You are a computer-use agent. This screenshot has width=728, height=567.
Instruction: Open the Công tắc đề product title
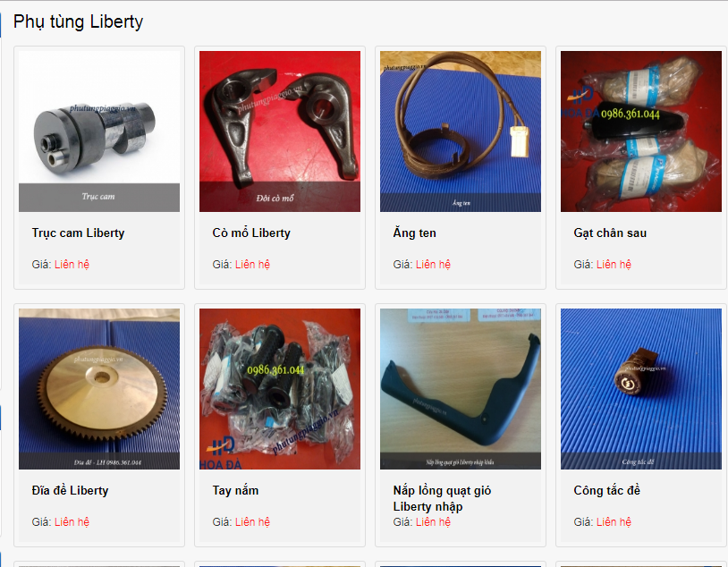point(607,490)
